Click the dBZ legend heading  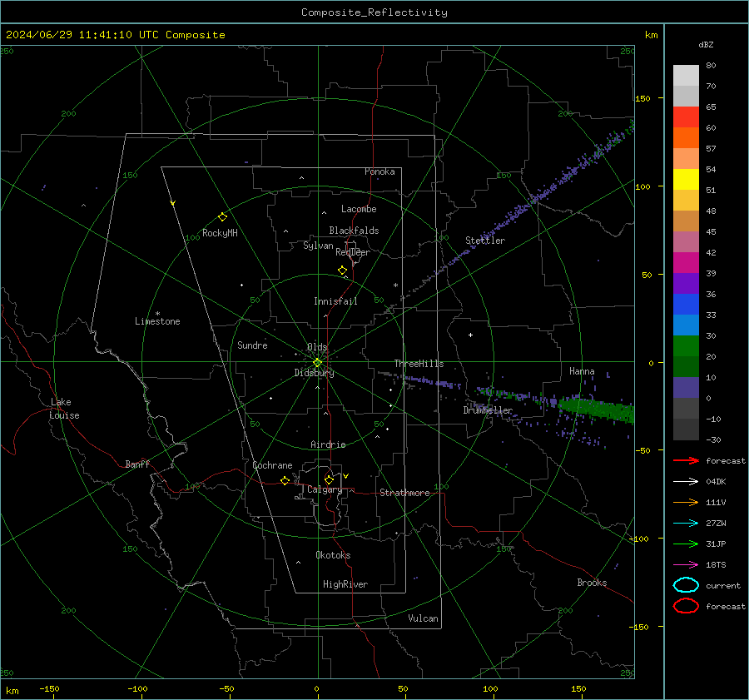point(706,44)
